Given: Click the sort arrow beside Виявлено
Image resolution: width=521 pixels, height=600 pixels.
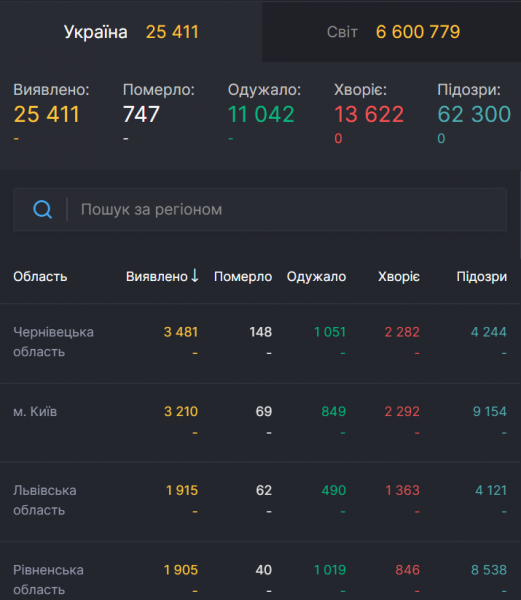Looking at the screenshot, I should 195,276.
